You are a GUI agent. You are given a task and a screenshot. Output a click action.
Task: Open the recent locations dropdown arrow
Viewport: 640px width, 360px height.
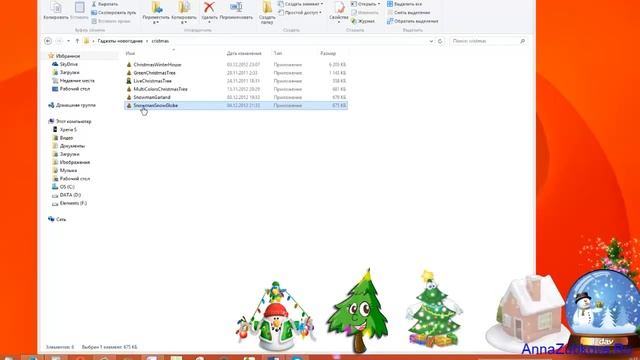click(x=68, y=41)
